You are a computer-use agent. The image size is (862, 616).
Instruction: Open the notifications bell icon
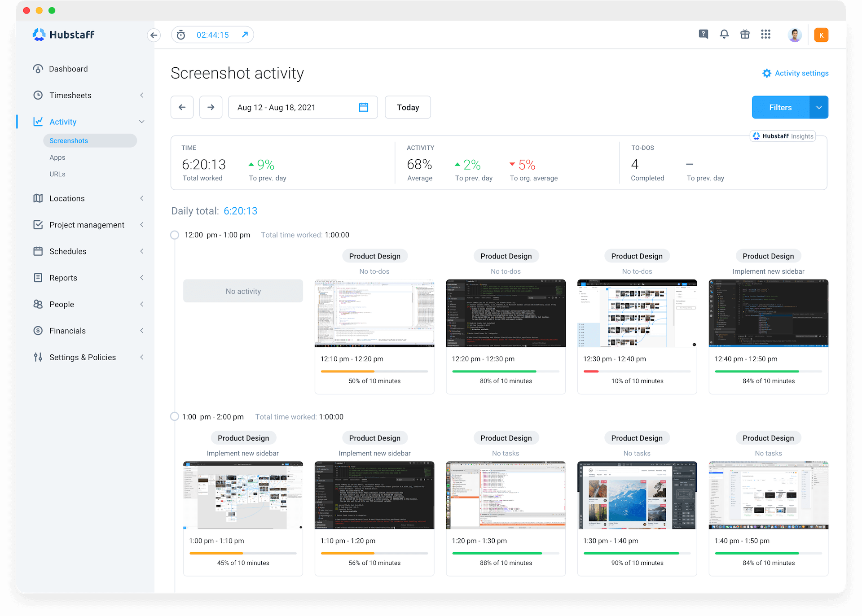tap(724, 34)
